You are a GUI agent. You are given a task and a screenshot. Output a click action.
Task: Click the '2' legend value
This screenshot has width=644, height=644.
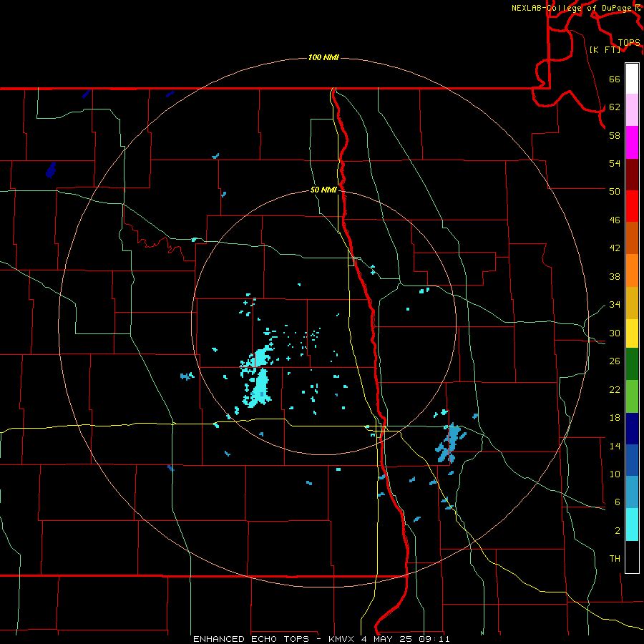click(x=618, y=531)
